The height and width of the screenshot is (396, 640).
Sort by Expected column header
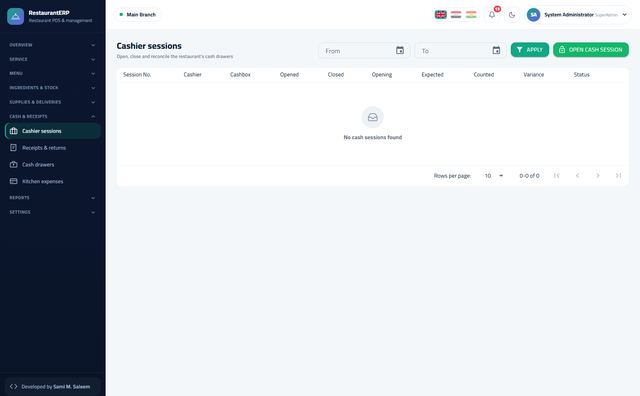(432, 75)
